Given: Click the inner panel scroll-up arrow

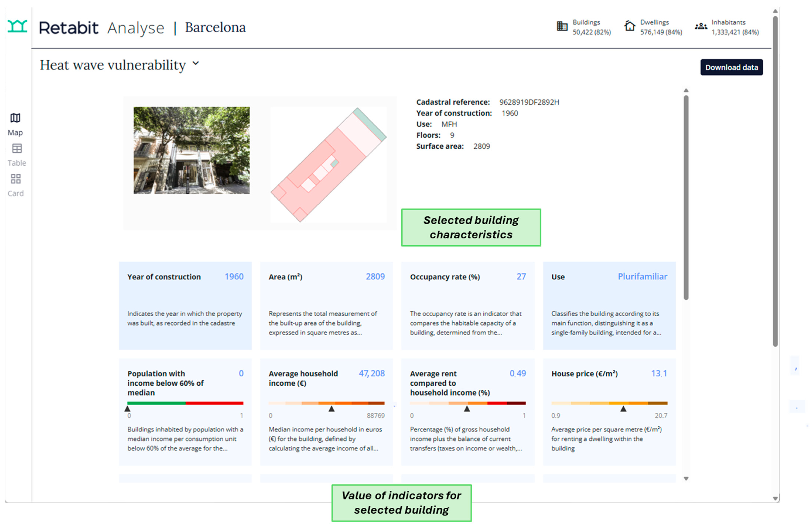Looking at the screenshot, I should 686,91.
